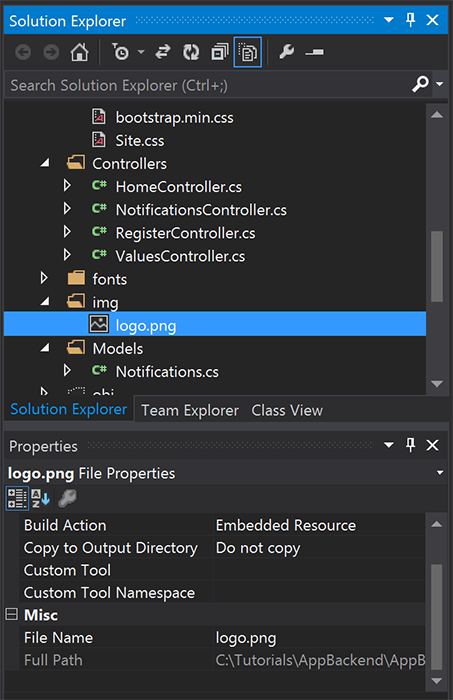Expand NotificationsController.cs node

click(67, 208)
